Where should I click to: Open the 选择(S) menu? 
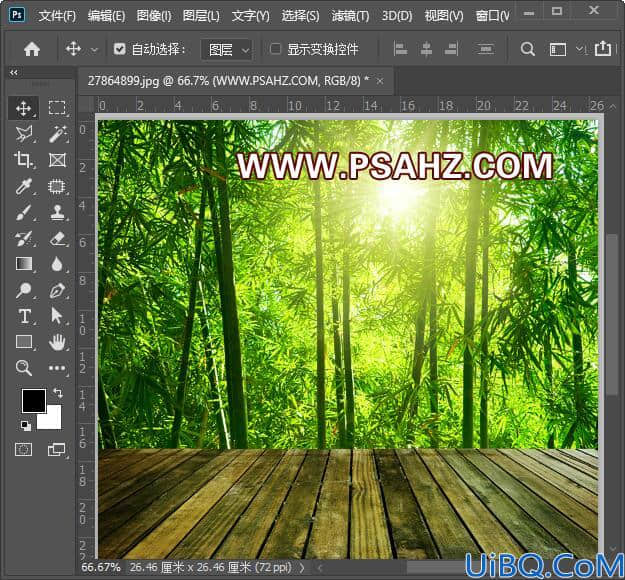(x=300, y=16)
